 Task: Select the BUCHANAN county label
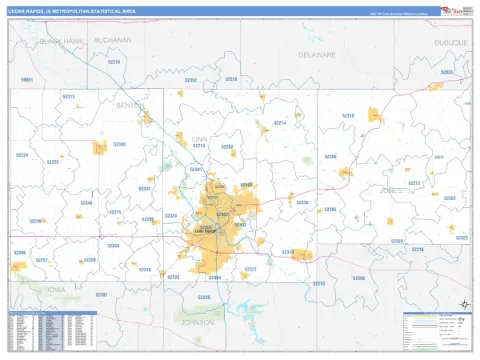pyautogui.click(x=113, y=40)
